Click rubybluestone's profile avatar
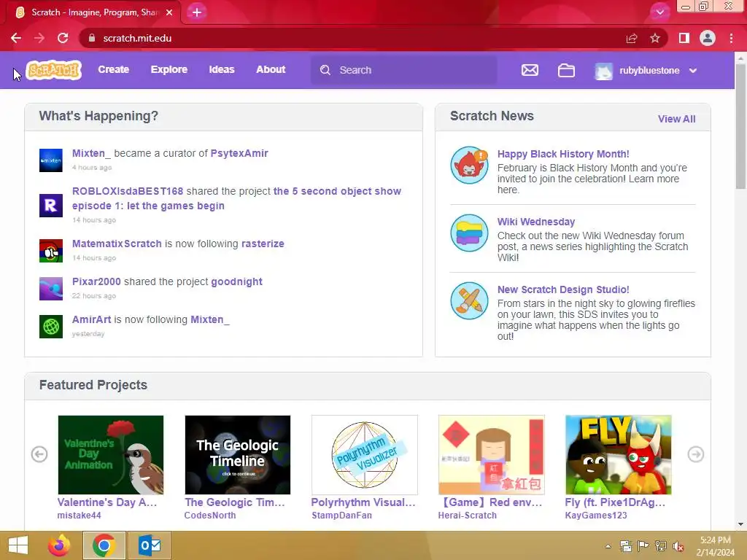The height and width of the screenshot is (560, 747). [603, 71]
